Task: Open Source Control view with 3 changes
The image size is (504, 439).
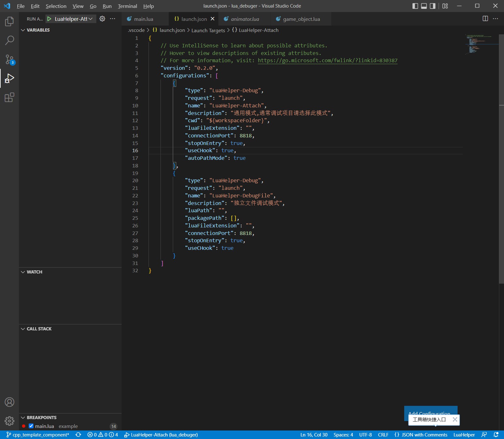Action: coord(9,59)
